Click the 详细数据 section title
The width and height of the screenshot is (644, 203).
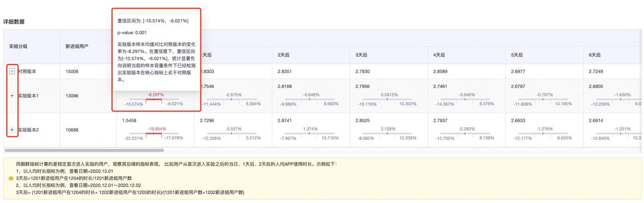(14, 22)
